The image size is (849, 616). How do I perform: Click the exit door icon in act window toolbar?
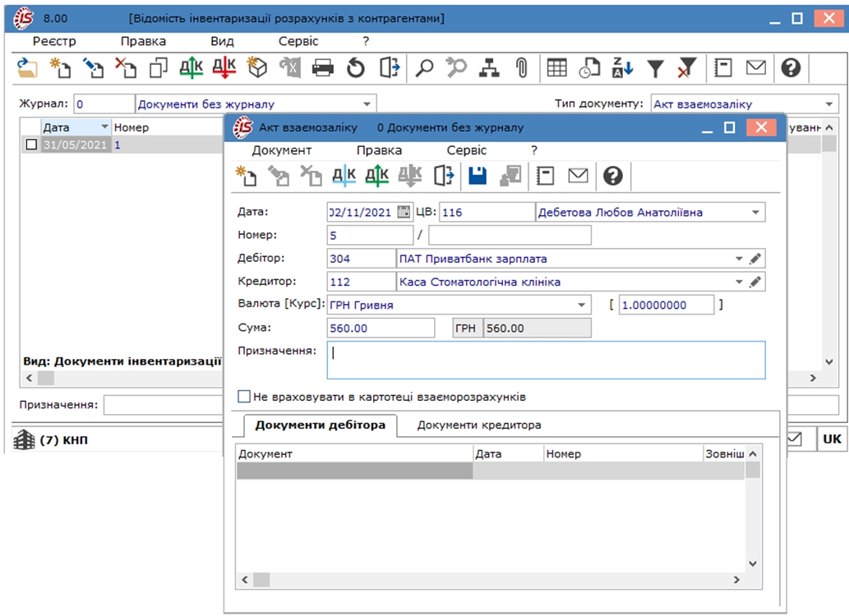(444, 176)
